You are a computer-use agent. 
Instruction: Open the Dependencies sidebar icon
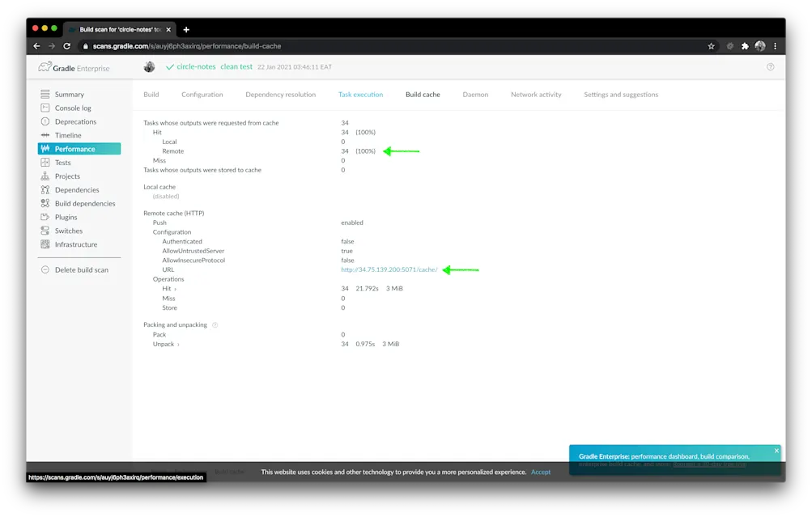pos(46,189)
